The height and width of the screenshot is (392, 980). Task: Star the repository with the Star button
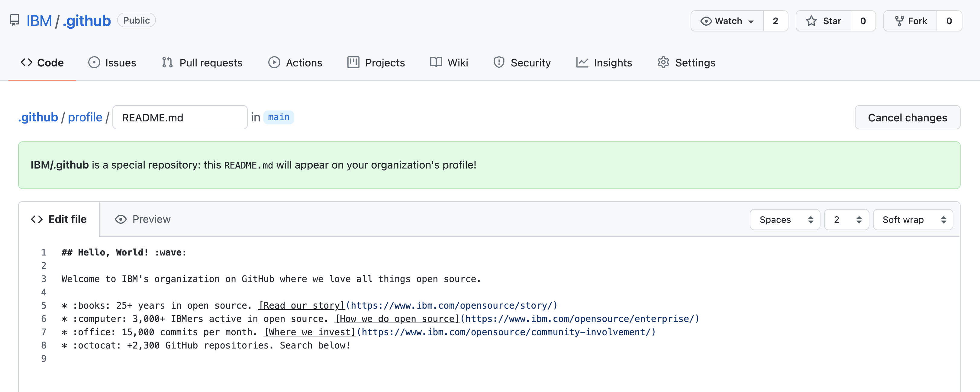pos(823,21)
